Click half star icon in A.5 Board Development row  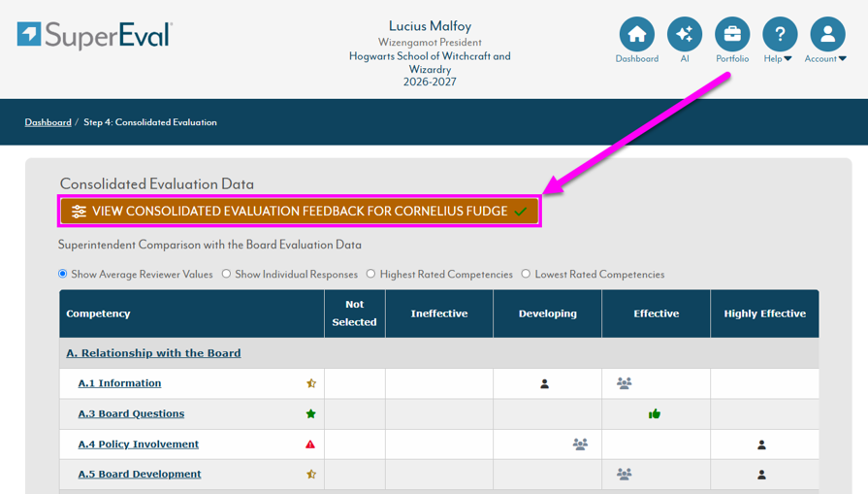pyautogui.click(x=311, y=474)
